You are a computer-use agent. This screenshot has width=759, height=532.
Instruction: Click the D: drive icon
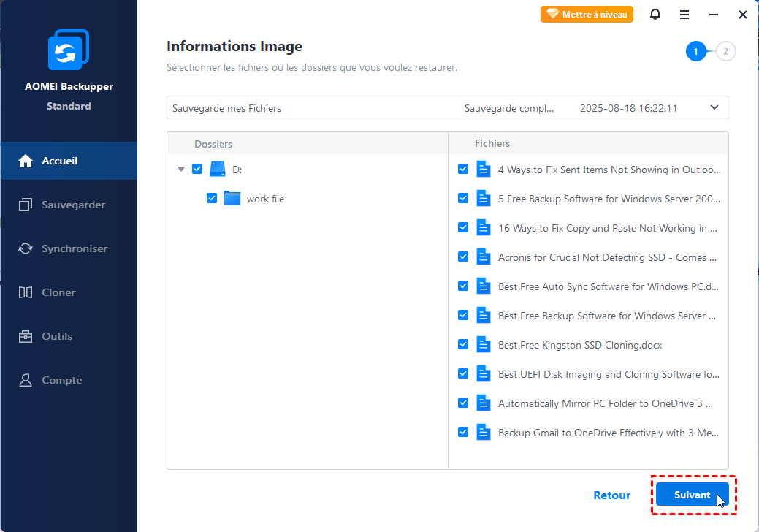[x=218, y=170]
